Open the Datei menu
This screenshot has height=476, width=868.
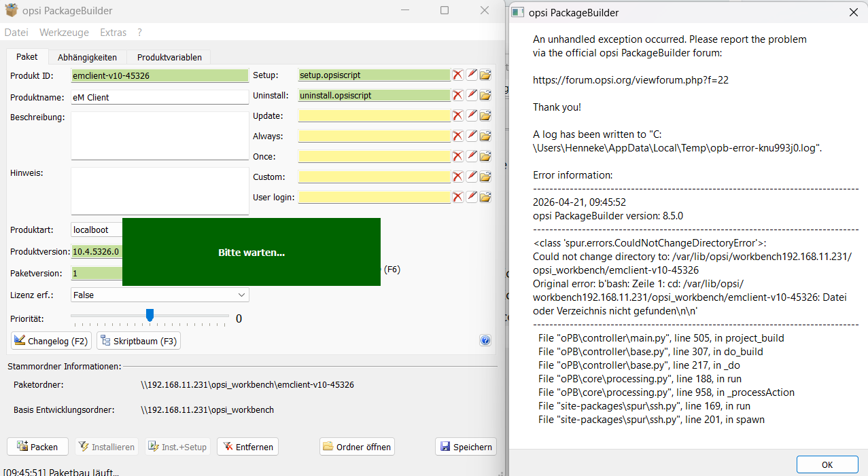16,33
